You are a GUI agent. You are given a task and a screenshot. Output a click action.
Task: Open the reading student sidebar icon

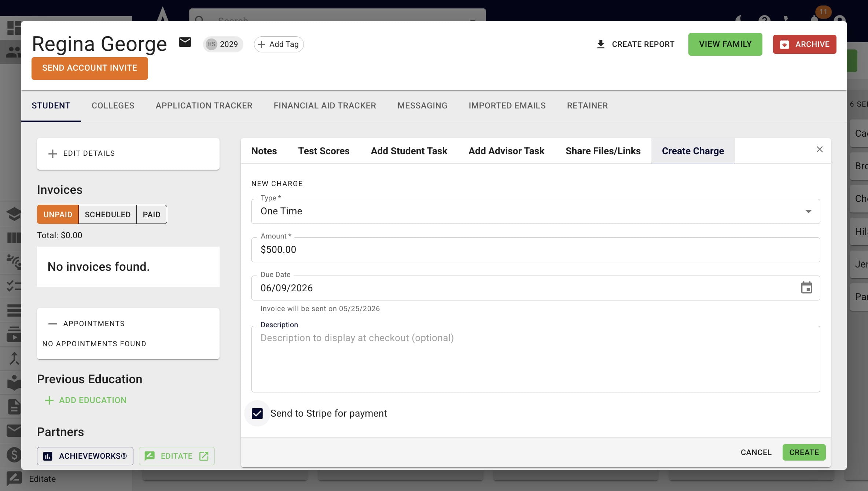click(x=14, y=383)
